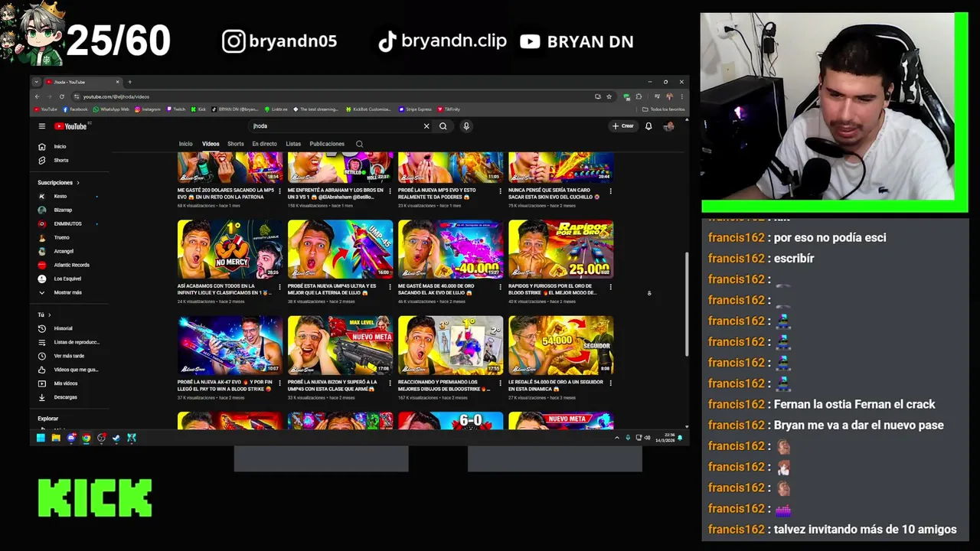Expand the Tú section chevron
Screen dimensions: 980x551
click(49, 315)
